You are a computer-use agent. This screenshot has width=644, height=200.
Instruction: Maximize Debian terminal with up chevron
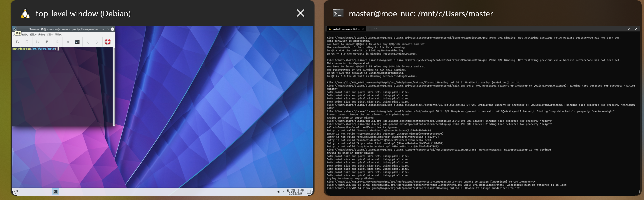(x=108, y=29)
